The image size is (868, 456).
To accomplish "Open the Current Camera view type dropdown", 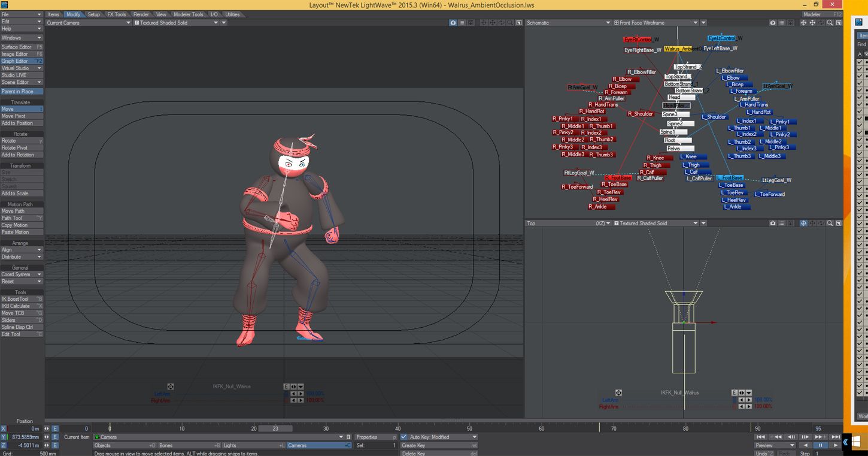I will (x=89, y=23).
